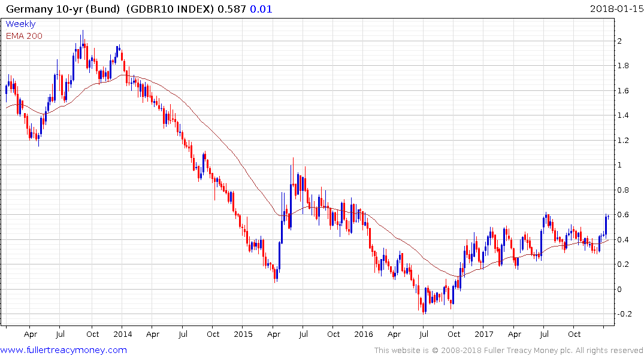Click the '(GDBR10 INDEX)' ticker text
This screenshot has height=359, width=644.
coord(170,9)
